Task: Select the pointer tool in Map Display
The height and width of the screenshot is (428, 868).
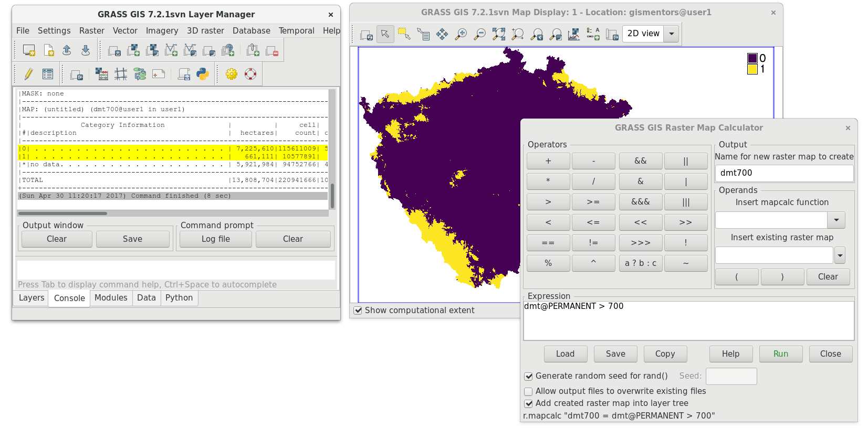Action: click(385, 35)
